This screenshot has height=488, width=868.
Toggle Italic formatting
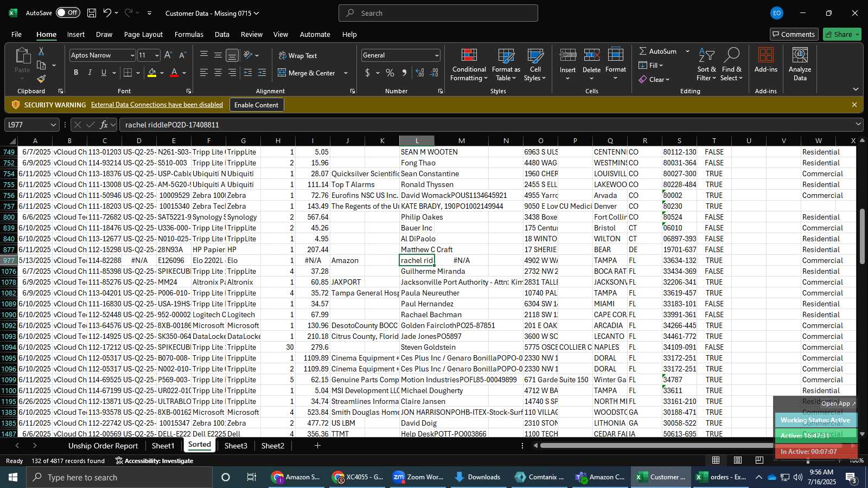(90, 73)
